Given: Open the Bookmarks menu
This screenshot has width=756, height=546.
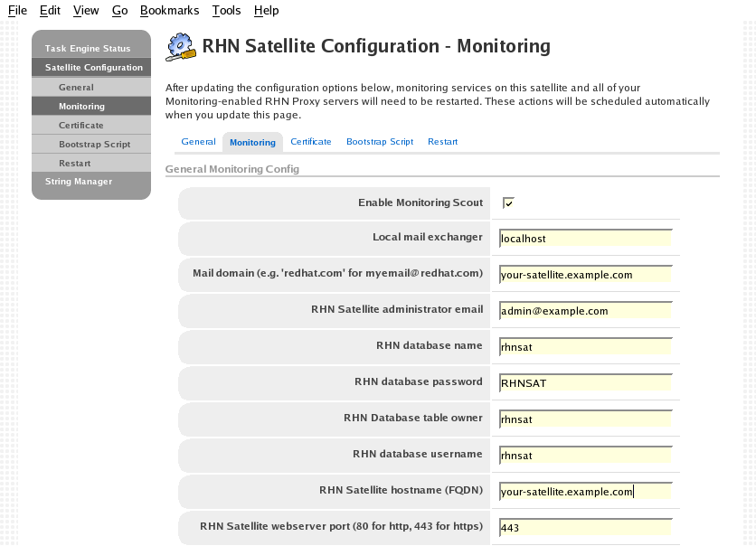Looking at the screenshot, I should 169,11.
